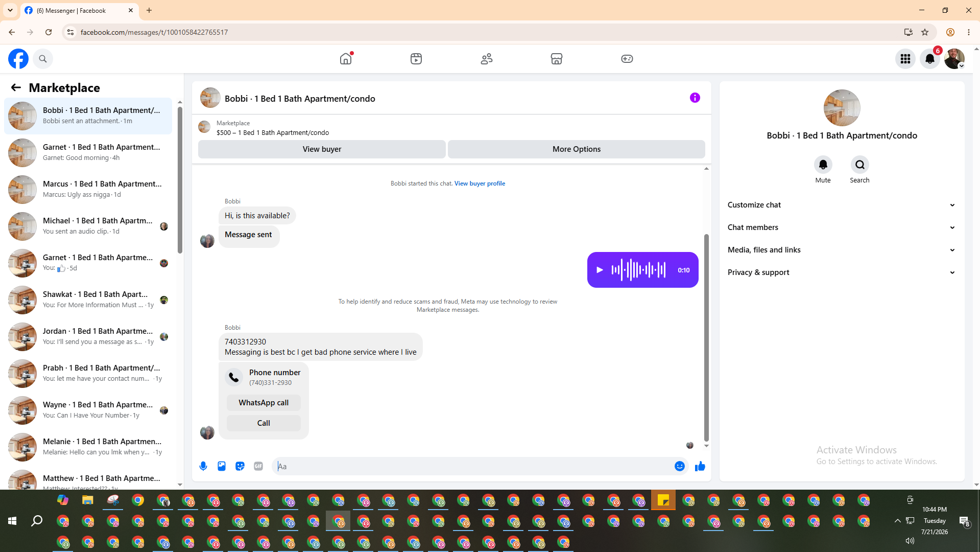Open a new browser tab
The image size is (980, 552).
point(149,10)
